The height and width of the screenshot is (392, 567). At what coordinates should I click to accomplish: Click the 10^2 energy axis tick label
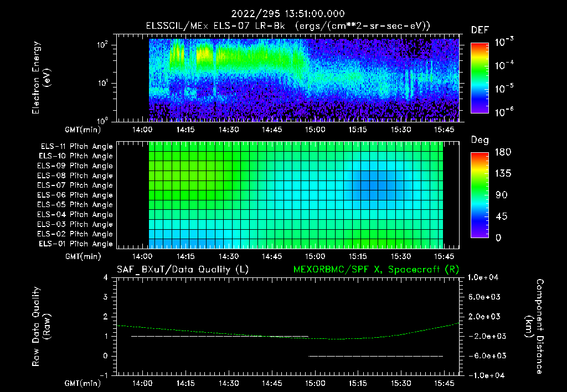pyautogui.click(x=102, y=45)
